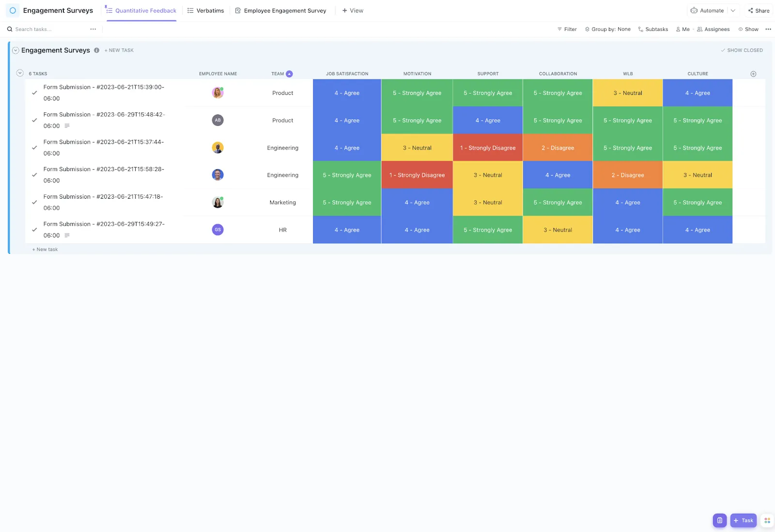Click the WLB column header
Image resolution: width=775 pixels, height=532 pixels.
coord(628,74)
